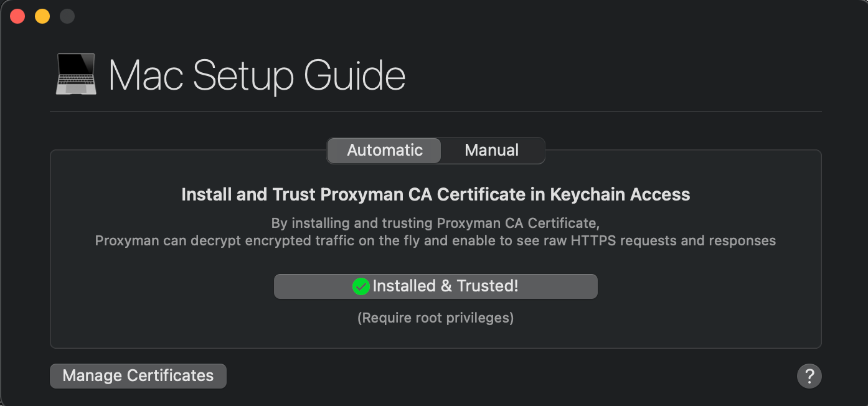Minimize the window with the yellow button
The width and height of the screenshot is (868, 406).
42,16
